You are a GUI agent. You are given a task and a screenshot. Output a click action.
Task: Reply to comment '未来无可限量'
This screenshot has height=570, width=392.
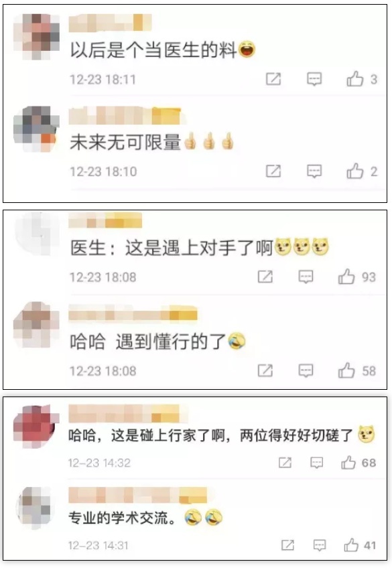[314, 171]
